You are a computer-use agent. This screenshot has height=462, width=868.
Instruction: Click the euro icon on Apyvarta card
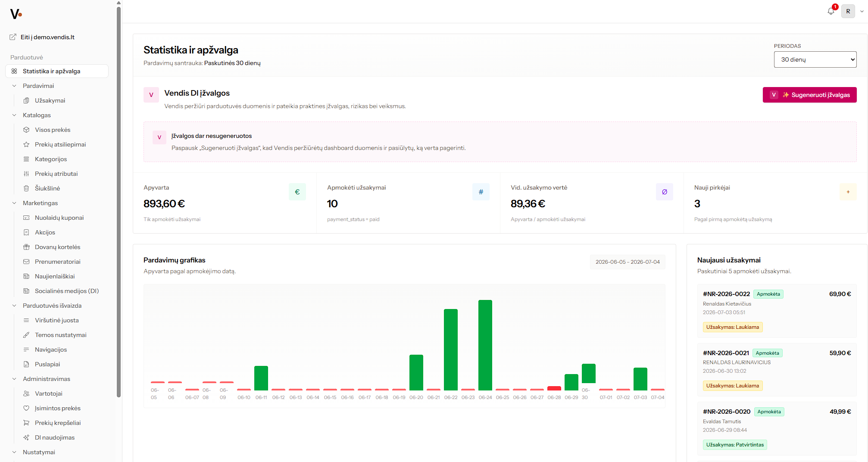pos(297,192)
